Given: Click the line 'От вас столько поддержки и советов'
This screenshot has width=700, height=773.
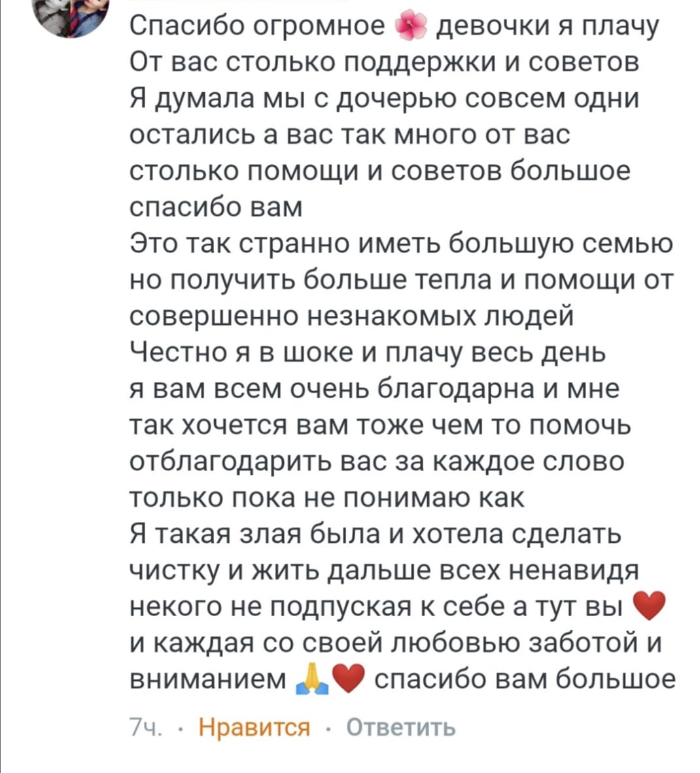Looking at the screenshot, I should tap(385, 63).
